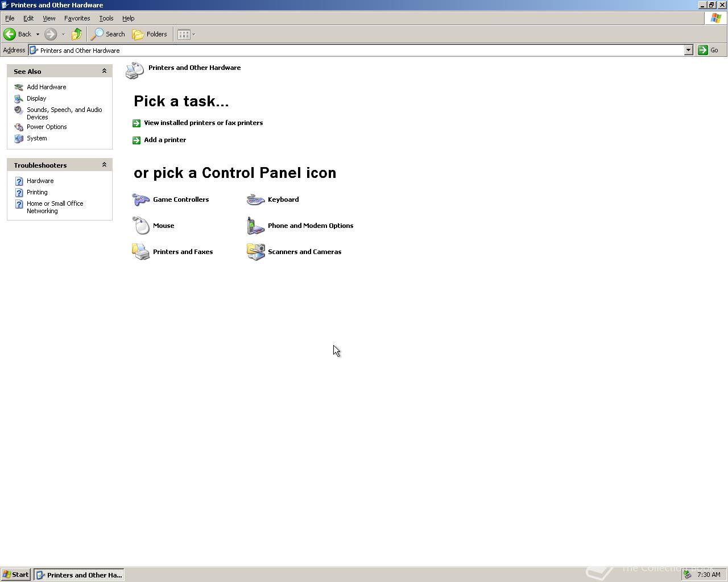The height and width of the screenshot is (582, 728).
Task: Click the system tray clock
Action: tap(709, 575)
